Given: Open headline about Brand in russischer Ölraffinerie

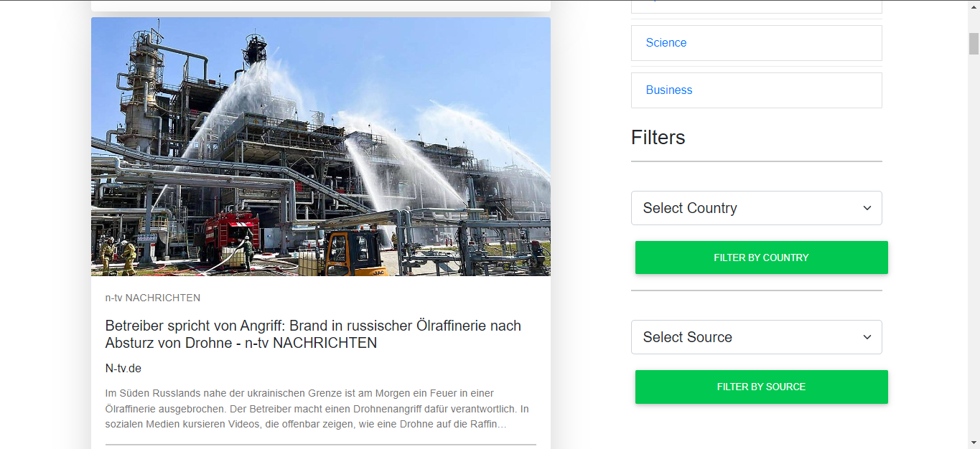Looking at the screenshot, I should click(313, 334).
